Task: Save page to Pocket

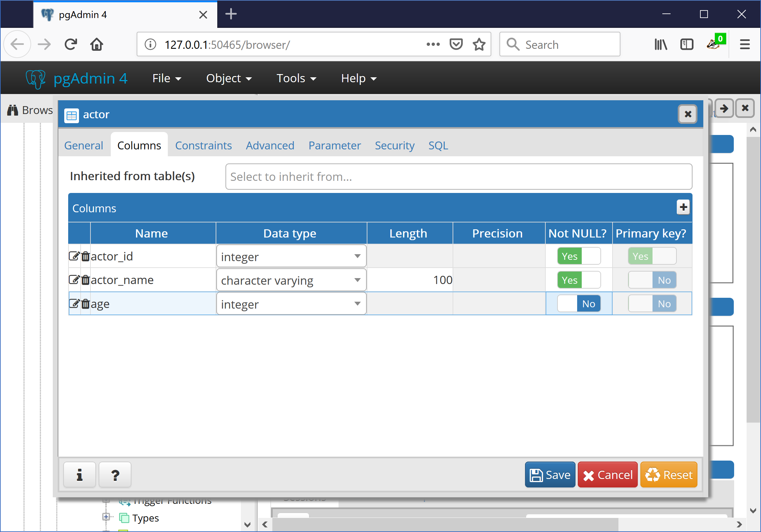Action: [456, 44]
